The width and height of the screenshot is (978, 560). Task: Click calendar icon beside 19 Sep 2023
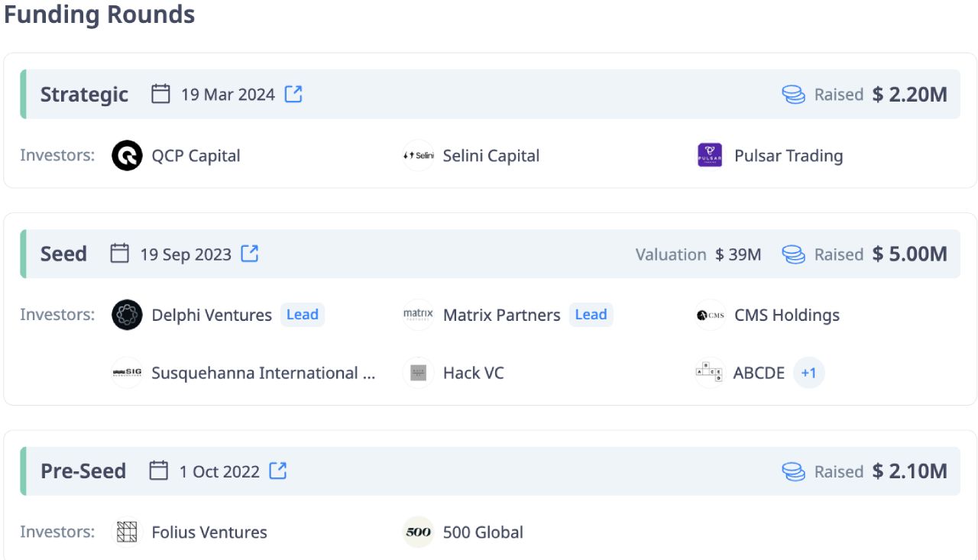[x=119, y=254]
